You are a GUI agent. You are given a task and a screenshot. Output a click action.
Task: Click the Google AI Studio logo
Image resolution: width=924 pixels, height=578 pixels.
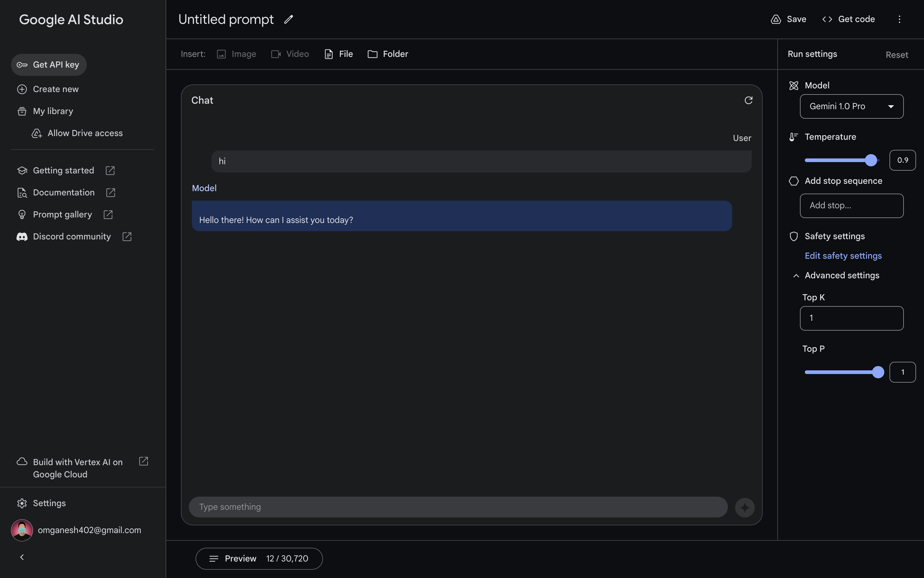(x=71, y=20)
